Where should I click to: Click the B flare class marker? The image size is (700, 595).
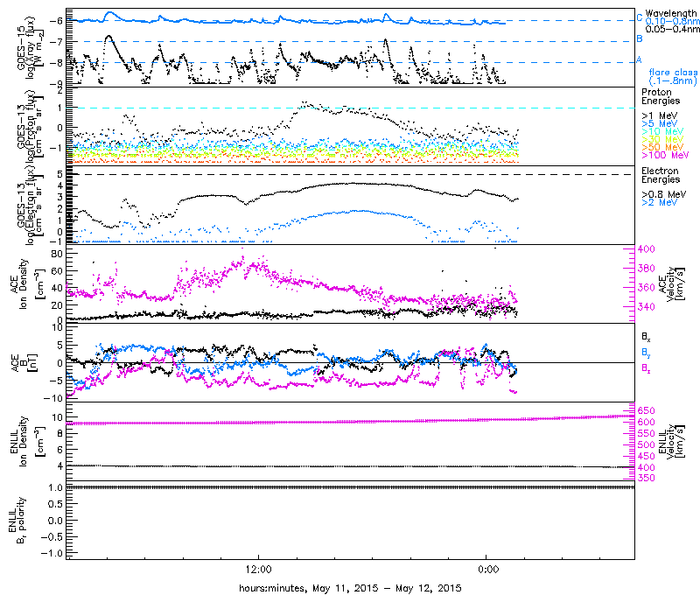pos(640,38)
